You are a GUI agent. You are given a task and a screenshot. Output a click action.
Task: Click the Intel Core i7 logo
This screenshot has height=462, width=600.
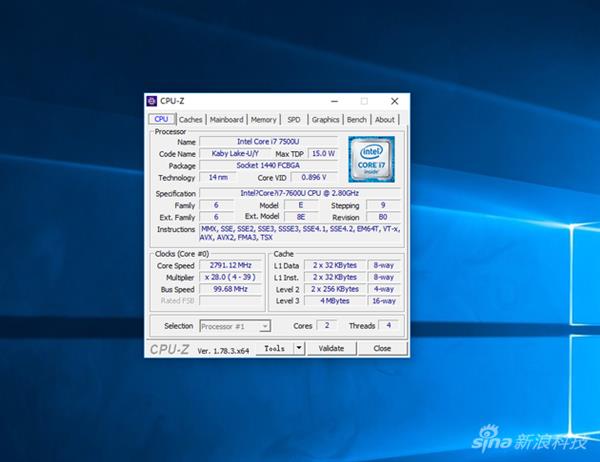click(370, 160)
